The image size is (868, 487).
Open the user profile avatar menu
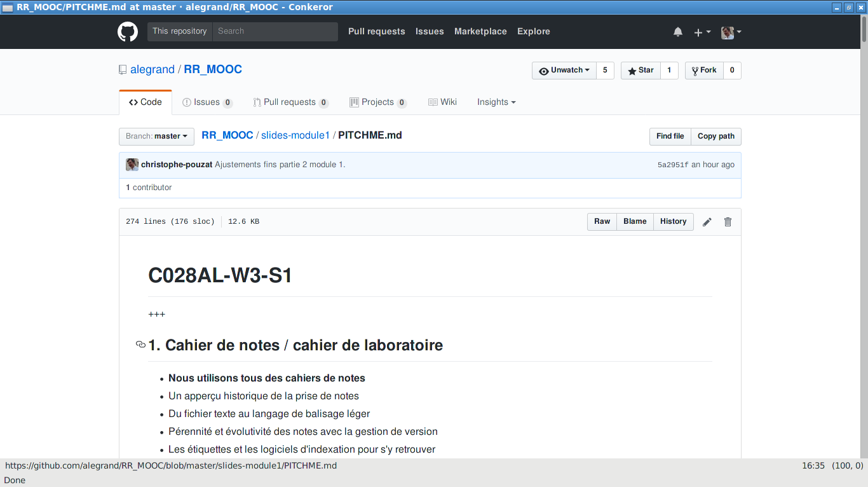(x=731, y=32)
